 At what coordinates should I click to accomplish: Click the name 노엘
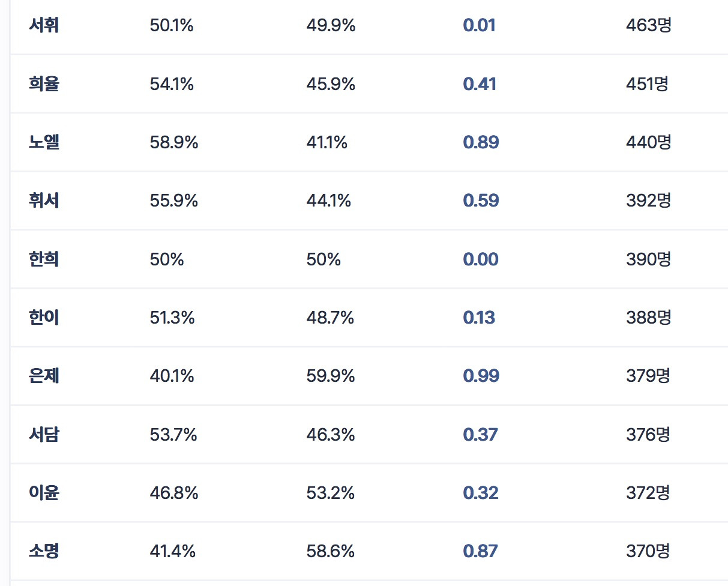pyautogui.click(x=44, y=142)
